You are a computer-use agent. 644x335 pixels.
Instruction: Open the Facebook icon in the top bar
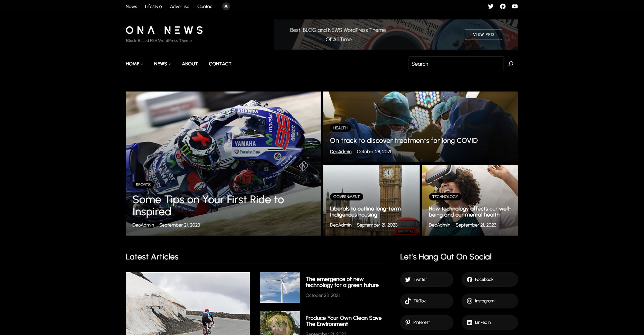503,6
